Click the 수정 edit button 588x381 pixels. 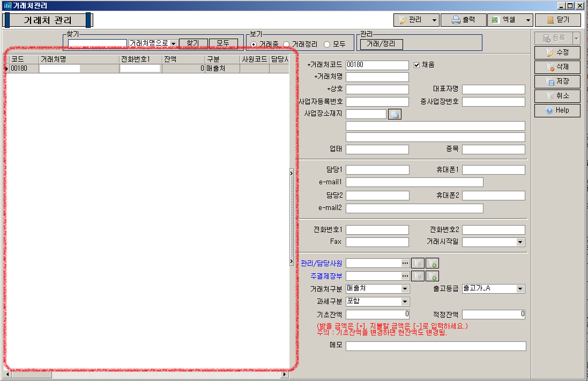click(x=557, y=53)
